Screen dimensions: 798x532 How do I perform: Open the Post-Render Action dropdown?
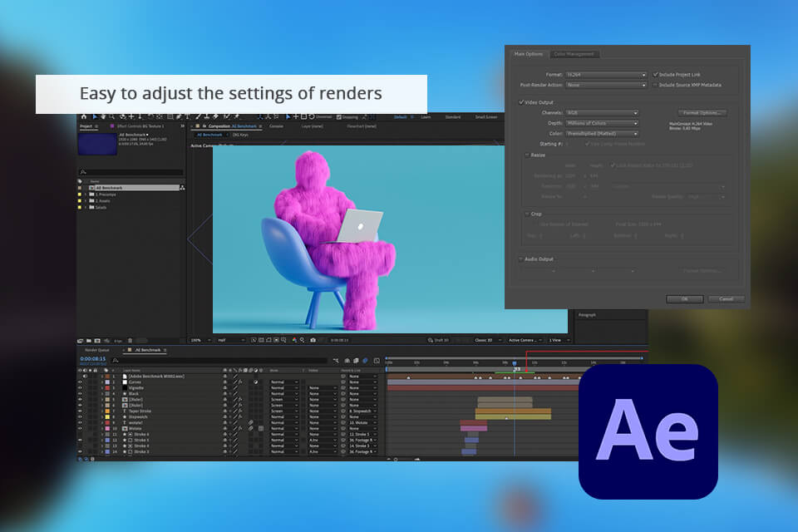(x=606, y=85)
